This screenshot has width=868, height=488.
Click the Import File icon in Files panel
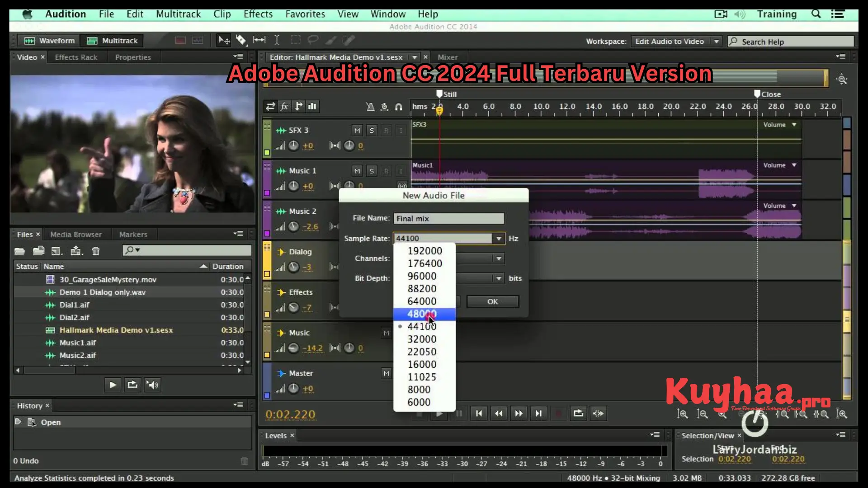[x=39, y=251]
